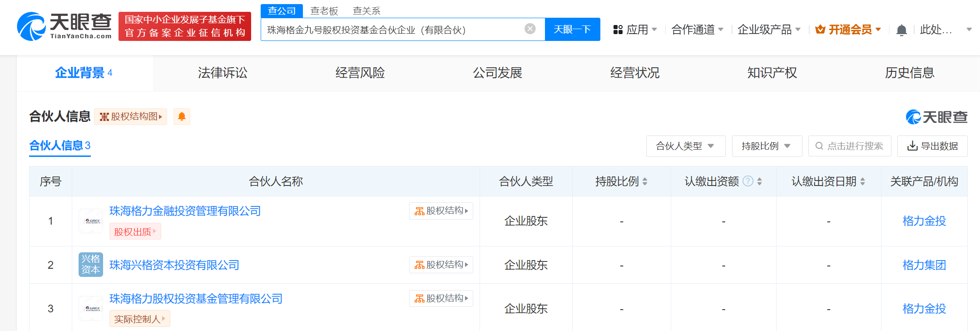980x331 pixels.
Task: Click the 实际控制人 tag
Action: point(140,319)
